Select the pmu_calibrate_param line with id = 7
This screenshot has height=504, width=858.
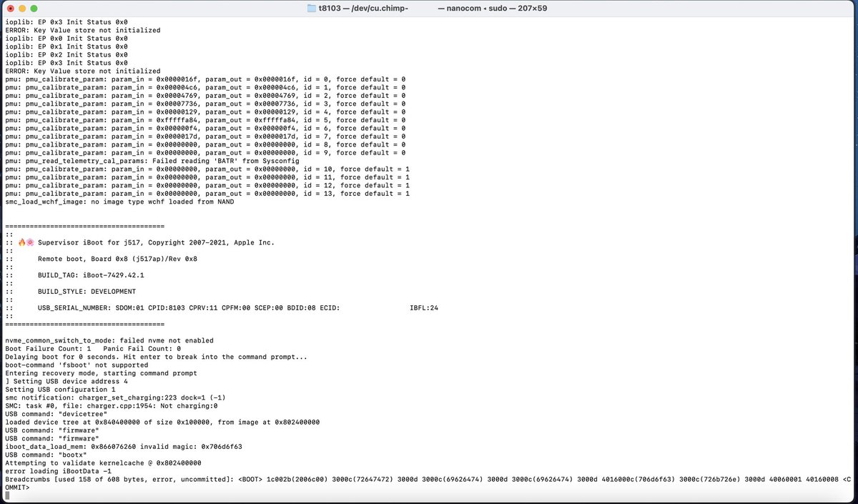[x=205, y=137]
